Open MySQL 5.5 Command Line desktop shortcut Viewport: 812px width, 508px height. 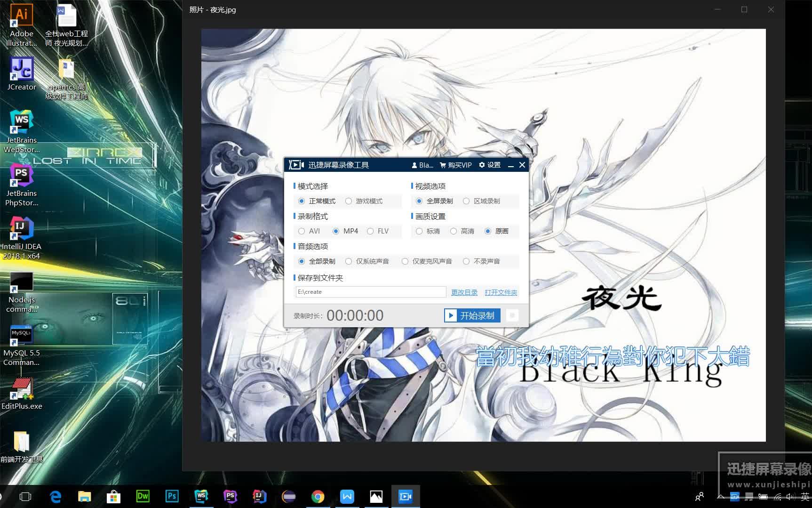(22, 346)
